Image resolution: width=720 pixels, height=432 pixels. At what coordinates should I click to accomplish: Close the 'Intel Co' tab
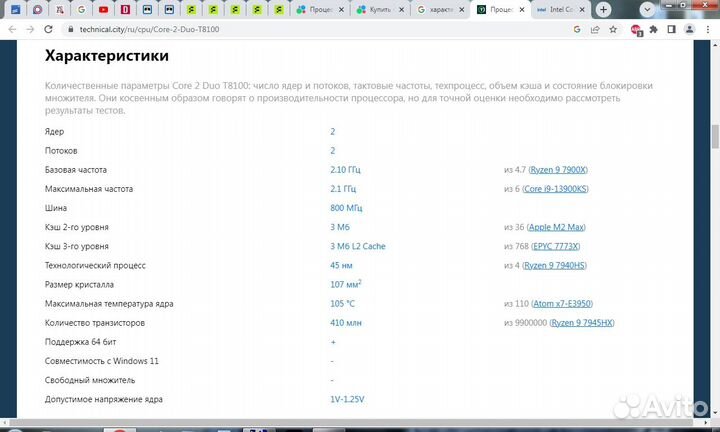pyautogui.click(x=582, y=10)
